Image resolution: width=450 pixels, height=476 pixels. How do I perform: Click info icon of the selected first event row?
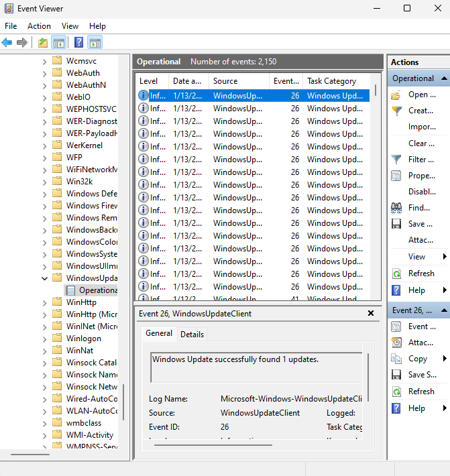pyautogui.click(x=144, y=95)
